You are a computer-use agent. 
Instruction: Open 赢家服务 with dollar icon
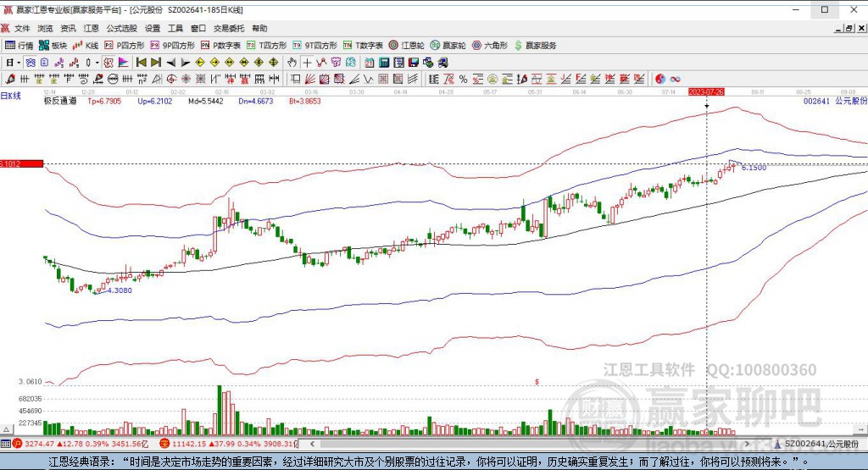[536, 46]
